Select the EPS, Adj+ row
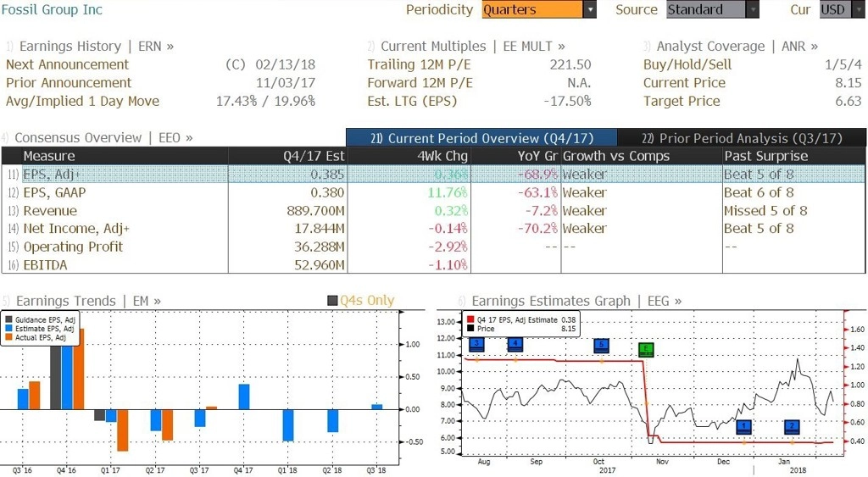 tap(433, 175)
